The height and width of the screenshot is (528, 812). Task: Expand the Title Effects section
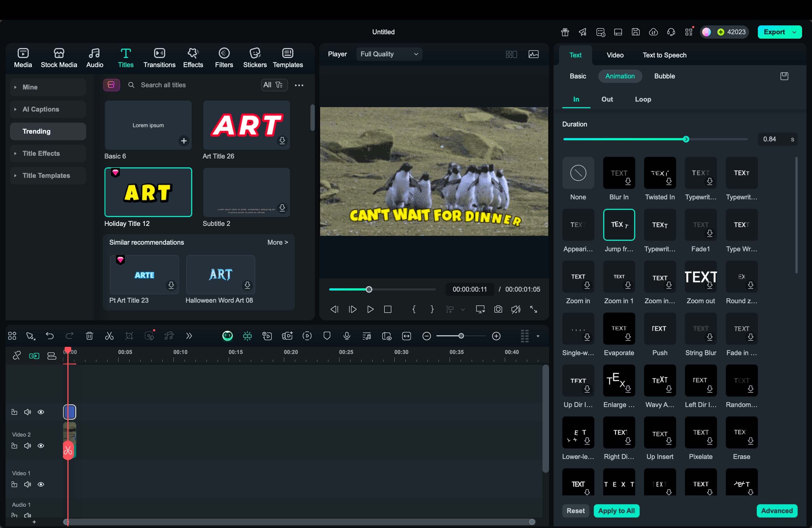point(48,154)
